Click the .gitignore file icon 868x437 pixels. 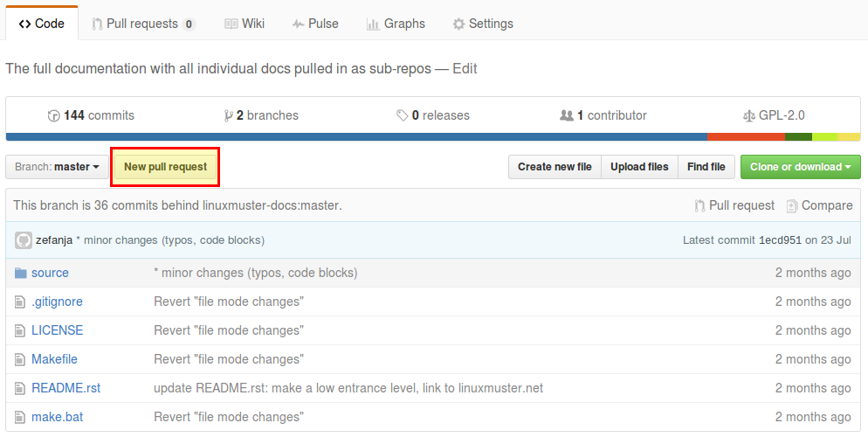tap(20, 302)
